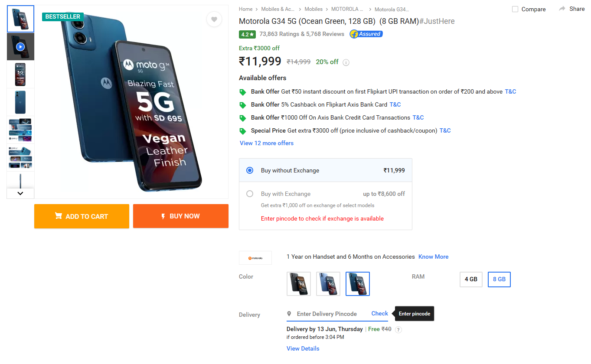Tick the Compare checkbox

[x=515, y=9]
